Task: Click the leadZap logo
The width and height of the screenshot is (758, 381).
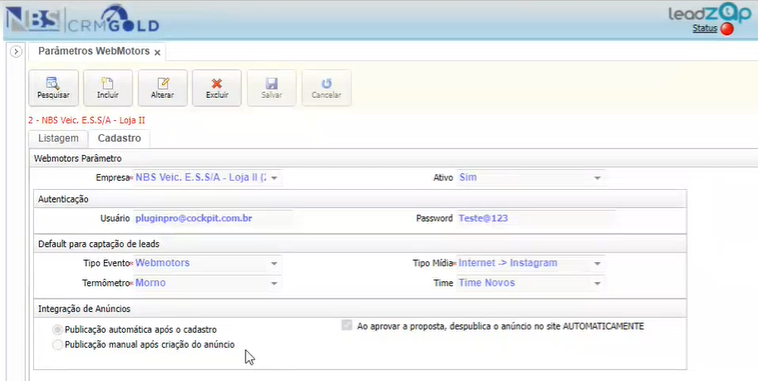Action: pyautogui.click(x=709, y=13)
